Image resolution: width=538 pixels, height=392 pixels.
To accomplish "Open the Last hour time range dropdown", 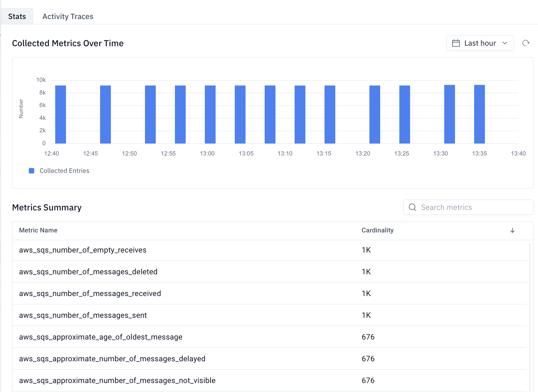I will coord(480,43).
